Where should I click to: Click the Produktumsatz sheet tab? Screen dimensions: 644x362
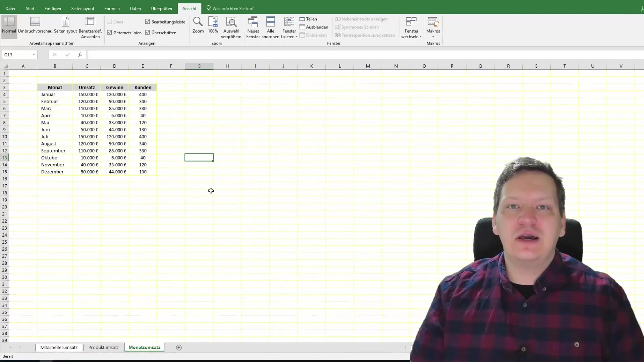click(104, 347)
